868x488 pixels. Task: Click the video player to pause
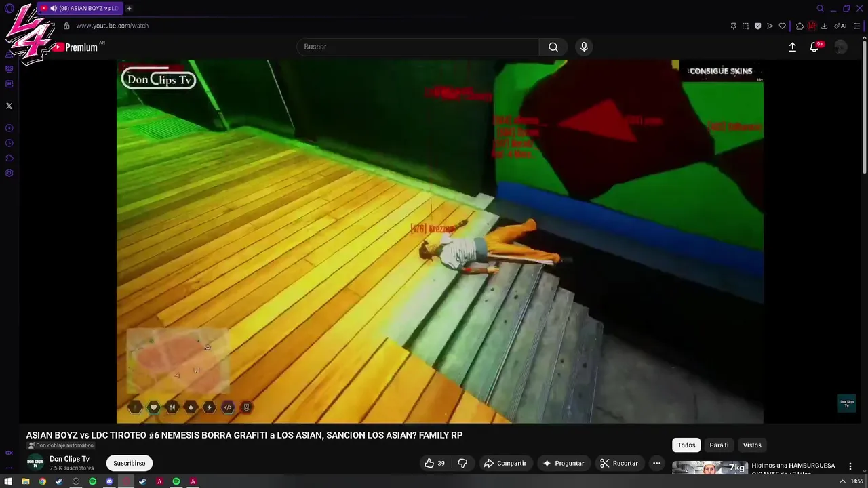[440, 241]
